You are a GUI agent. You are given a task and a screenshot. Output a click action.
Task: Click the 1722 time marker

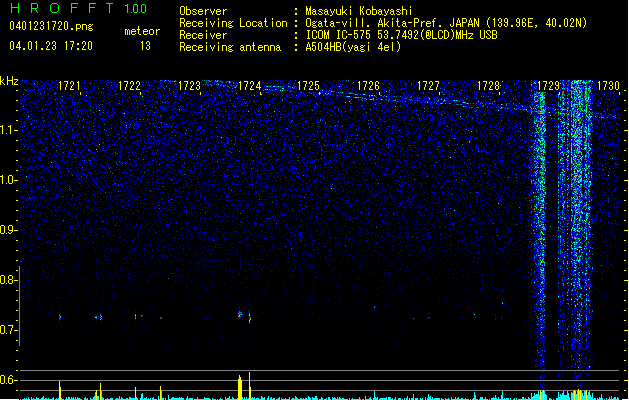tap(129, 85)
